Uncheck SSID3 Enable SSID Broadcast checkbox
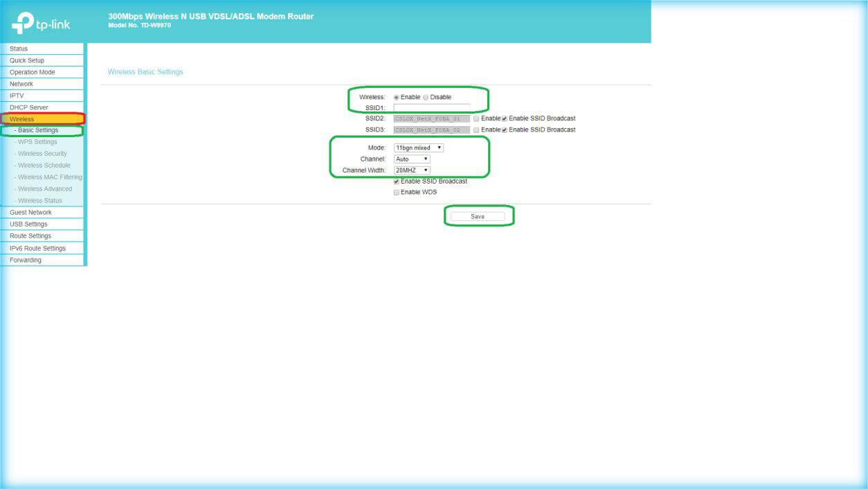Viewport: 868px width, 489px height. pos(504,130)
